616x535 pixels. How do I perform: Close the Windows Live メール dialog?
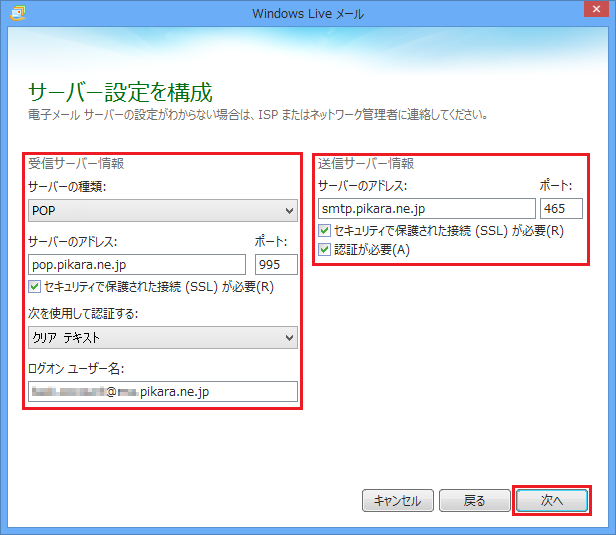pos(596,9)
